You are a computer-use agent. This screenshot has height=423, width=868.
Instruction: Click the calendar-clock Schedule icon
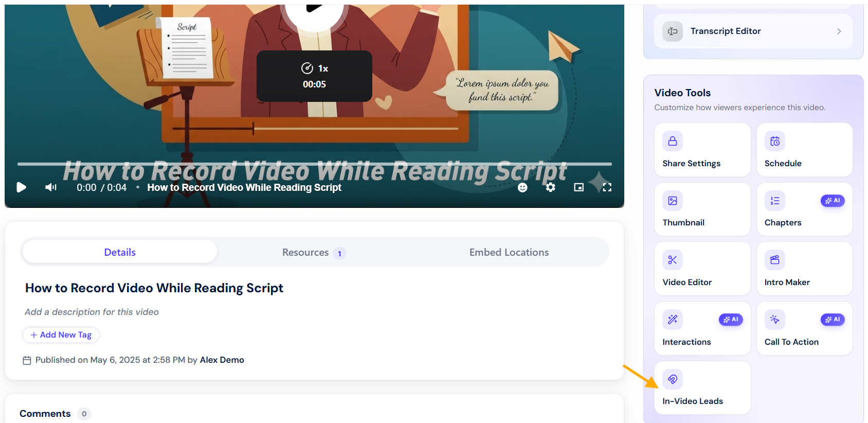(775, 141)
